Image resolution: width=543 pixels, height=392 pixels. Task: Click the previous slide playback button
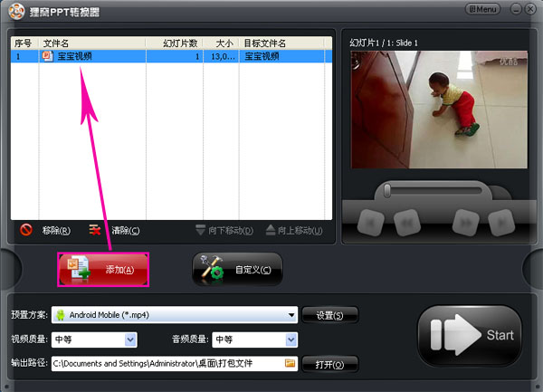click(407, 223)
